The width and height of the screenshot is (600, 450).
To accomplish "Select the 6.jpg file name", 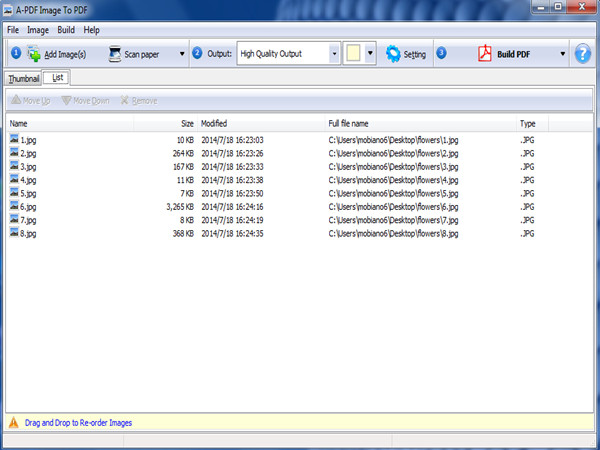I will (28, 207).
